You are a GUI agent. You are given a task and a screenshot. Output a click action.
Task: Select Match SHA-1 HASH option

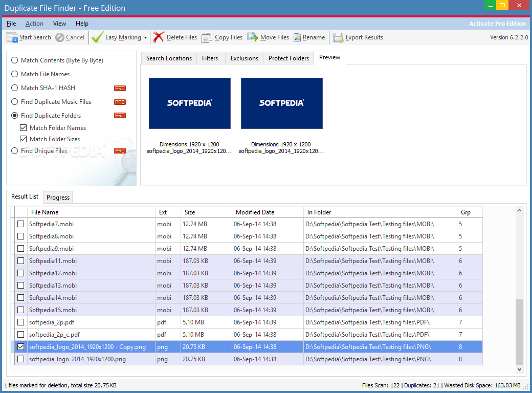(x=43, y=88)
